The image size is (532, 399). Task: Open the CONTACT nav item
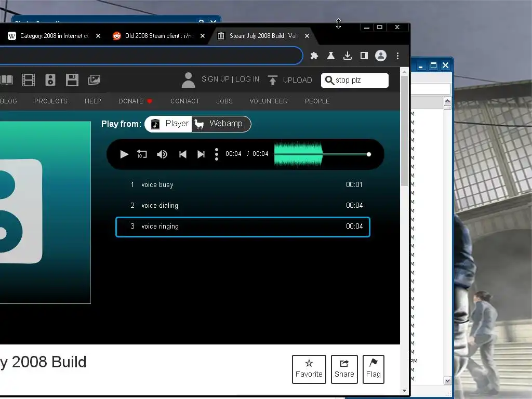pos(185,101)
